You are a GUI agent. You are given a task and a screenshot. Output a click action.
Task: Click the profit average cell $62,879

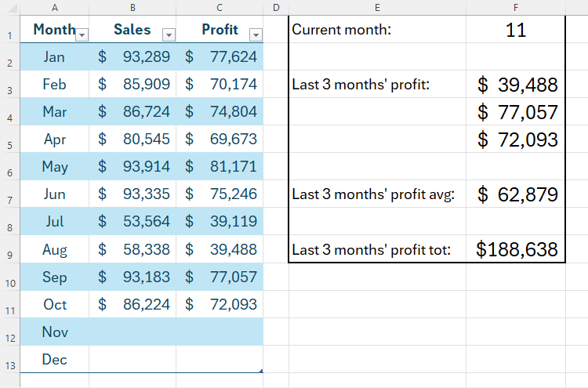click(515, 194)
